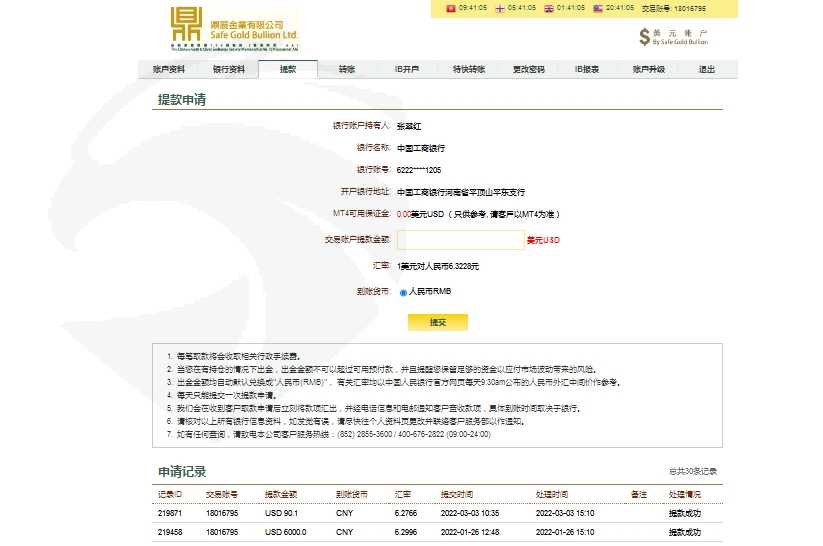Click the US flag clock icon
Screen dimensions: 823x546
click(598, 8)
